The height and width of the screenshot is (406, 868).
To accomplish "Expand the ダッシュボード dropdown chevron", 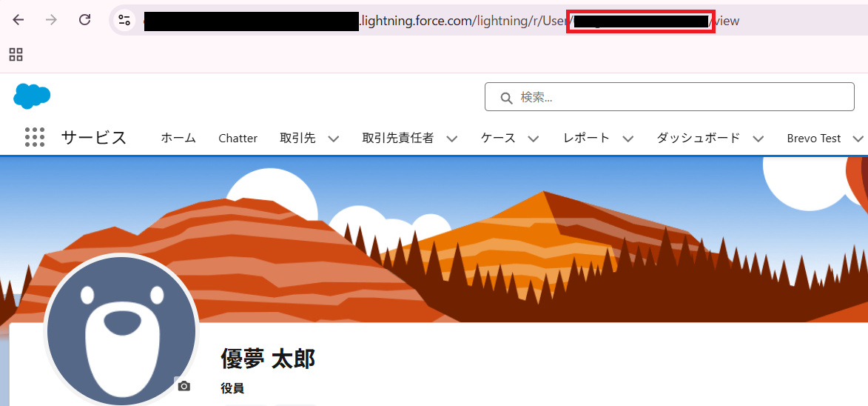I will (x=758, y=139).
